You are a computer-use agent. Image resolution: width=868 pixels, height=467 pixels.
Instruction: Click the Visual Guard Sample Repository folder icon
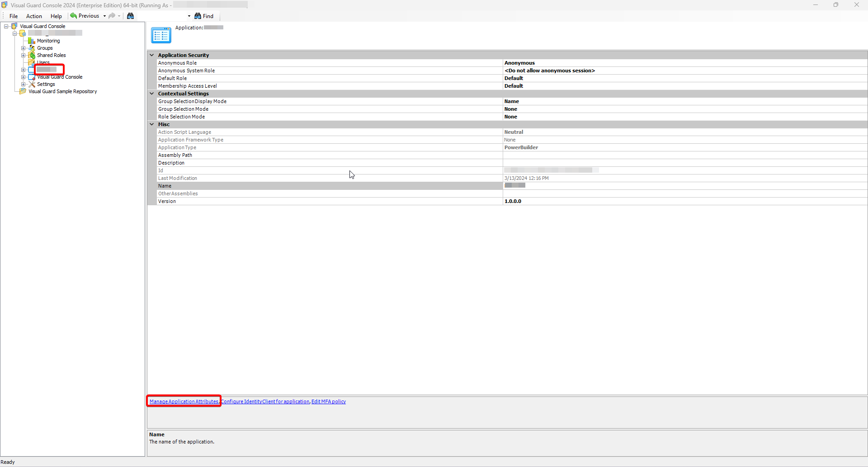(22, 91)
